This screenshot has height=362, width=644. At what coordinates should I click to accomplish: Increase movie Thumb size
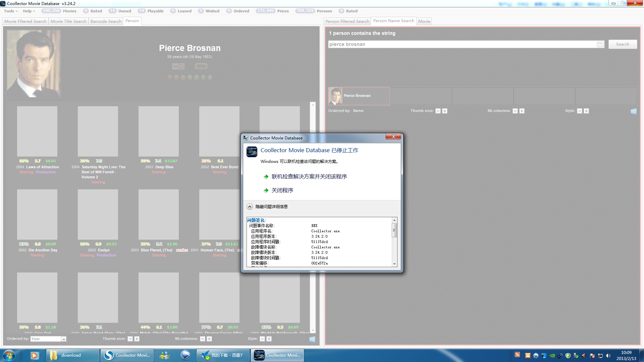coord(137,339)
